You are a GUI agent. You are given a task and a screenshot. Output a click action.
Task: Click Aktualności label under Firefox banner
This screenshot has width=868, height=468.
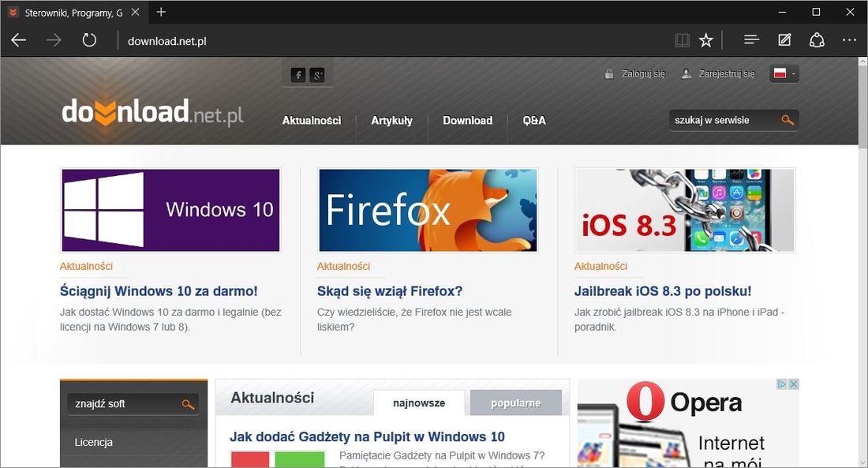point(343,266)
